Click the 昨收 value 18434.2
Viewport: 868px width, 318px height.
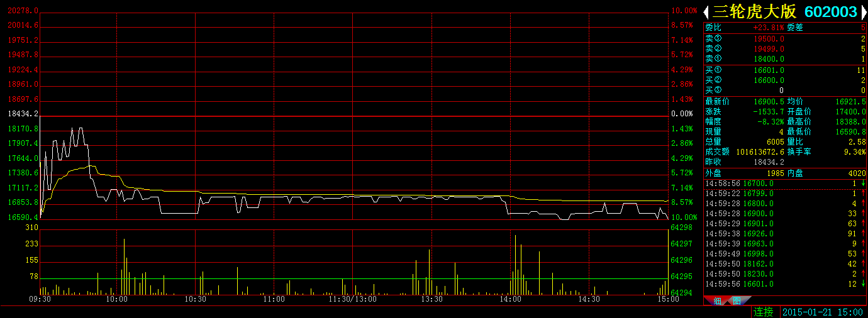(x=769, y=162)
